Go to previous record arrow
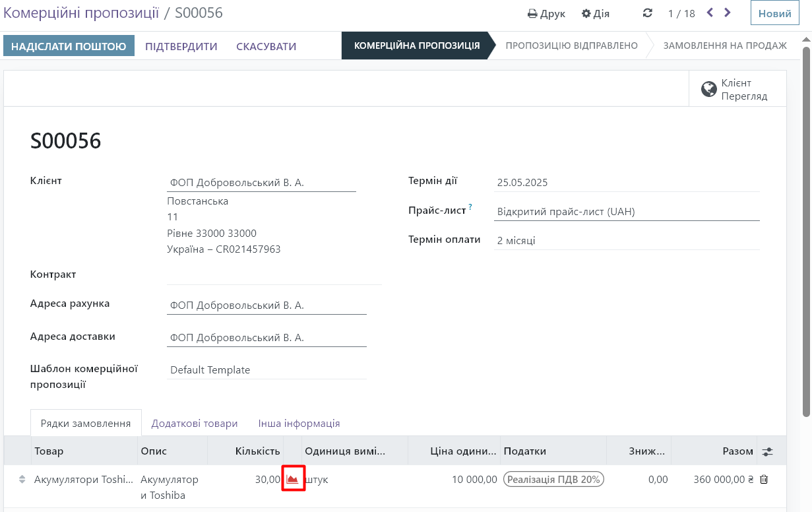Image resolution: width=812 pixels, height=512 pixels. point(710,13)
